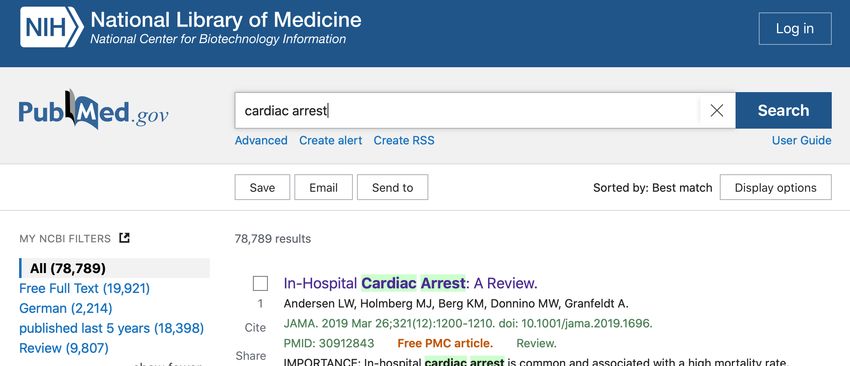Open the PubMed.gov home logo
850x366 pixels.
click(93, 110)
